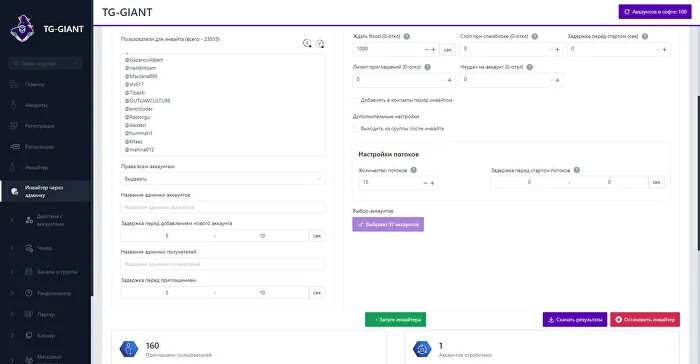Click the Аккаунтов отработано hexagon icon

(x=422, y=349)
